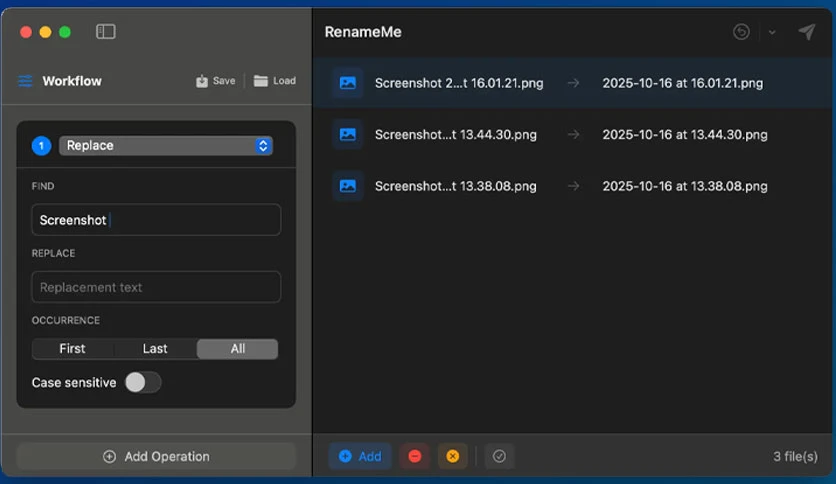Select All occurrences option
This screenshot has width=836, height=484.
238,349
